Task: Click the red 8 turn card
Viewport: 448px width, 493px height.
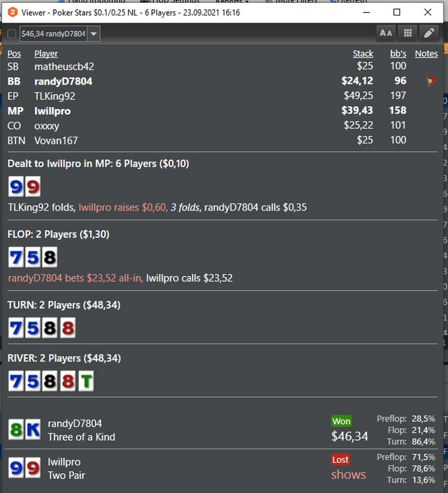Action: (x=68, y=328)
